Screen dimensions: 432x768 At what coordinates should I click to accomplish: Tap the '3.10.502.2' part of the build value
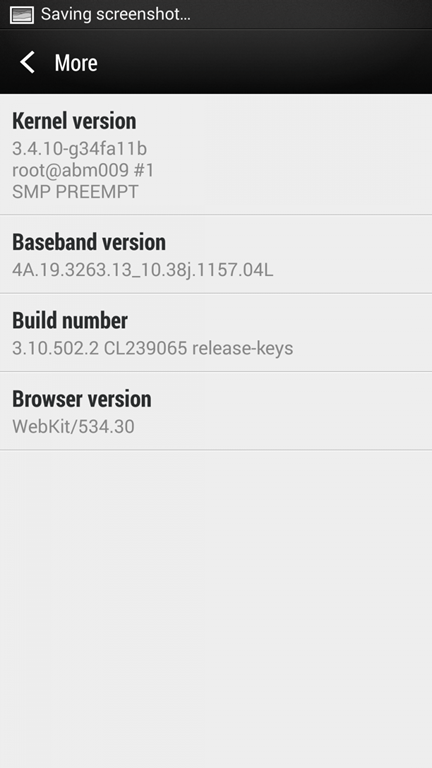pyautogui.click(x=56, y=348)
